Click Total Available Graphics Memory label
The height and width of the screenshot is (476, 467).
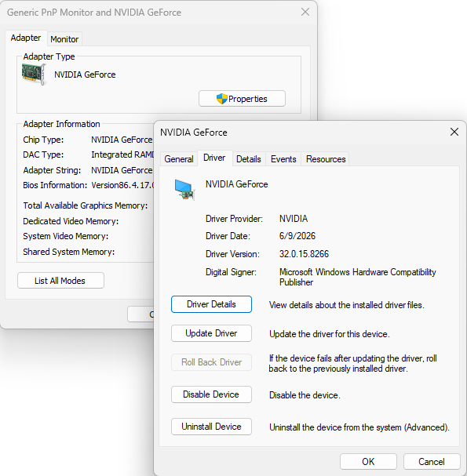pyautogui.click(x=85, y=205)
